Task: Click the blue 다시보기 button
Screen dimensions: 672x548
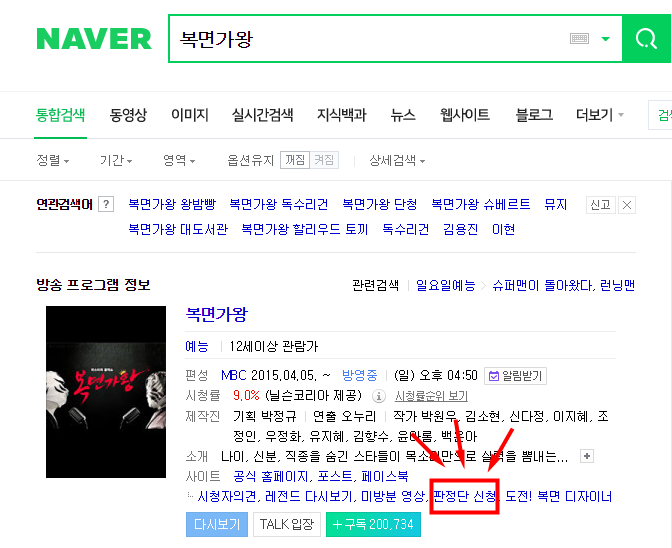Action: [x=217, y=524]
